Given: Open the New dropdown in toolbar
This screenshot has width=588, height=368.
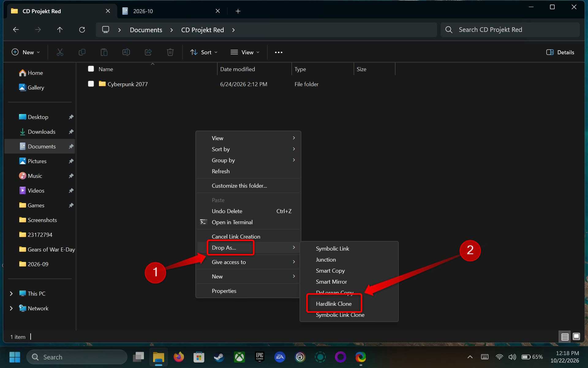Looking at the screenshot, I should pyautogui.click(x=26, y=52).
